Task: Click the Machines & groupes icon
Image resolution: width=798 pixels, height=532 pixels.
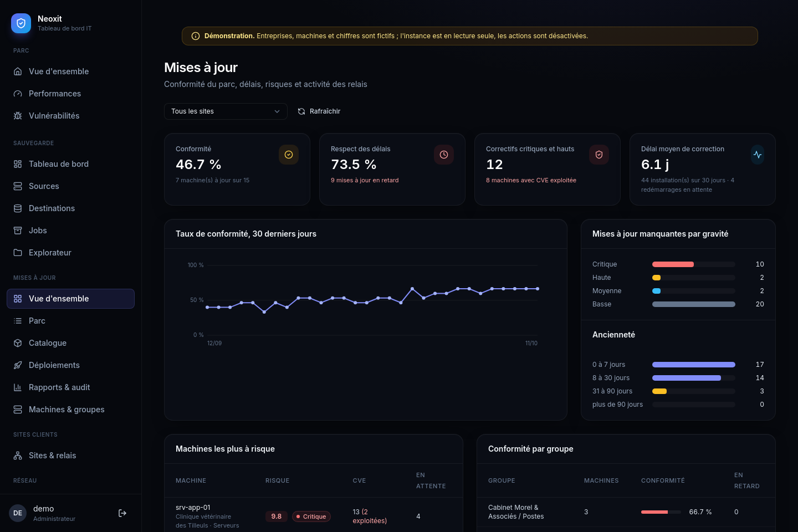Action: point(18,410)
